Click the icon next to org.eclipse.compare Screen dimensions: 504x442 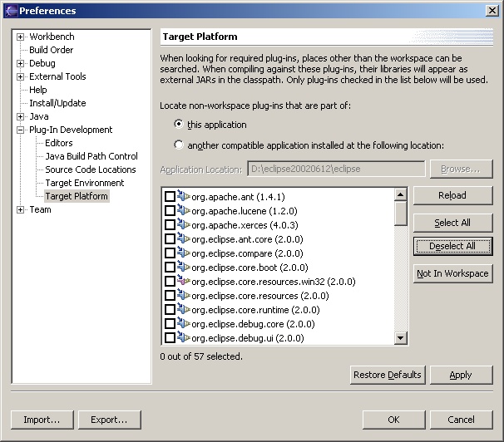tap(184, 253)
